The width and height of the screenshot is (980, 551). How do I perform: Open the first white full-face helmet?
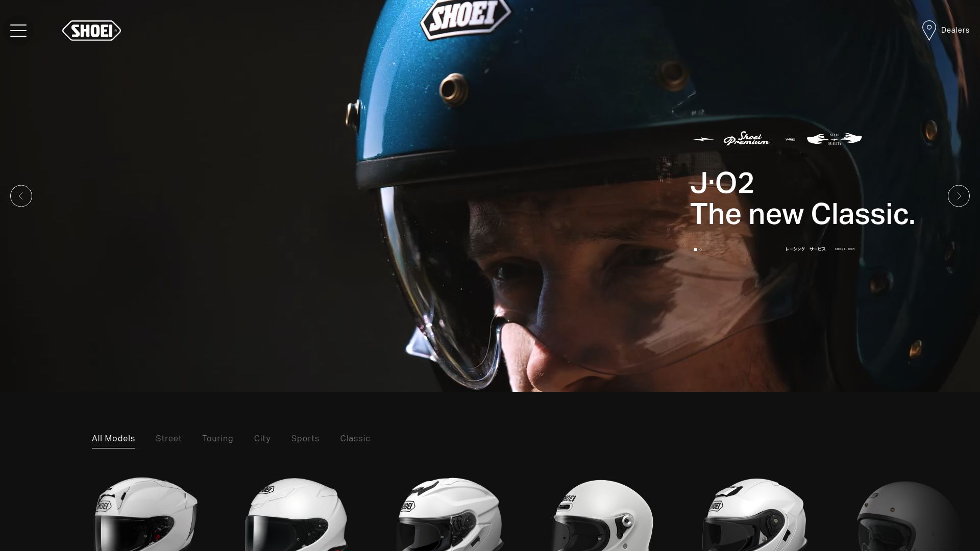(x=145, y=514)
